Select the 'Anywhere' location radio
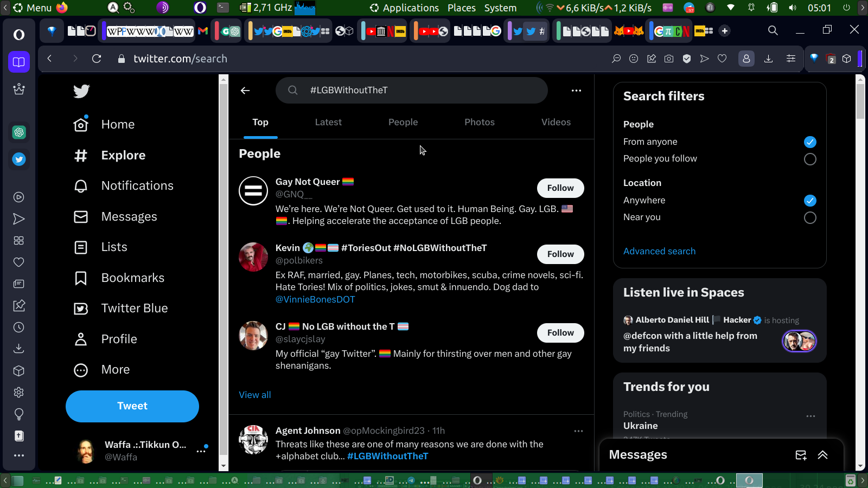 810,201
